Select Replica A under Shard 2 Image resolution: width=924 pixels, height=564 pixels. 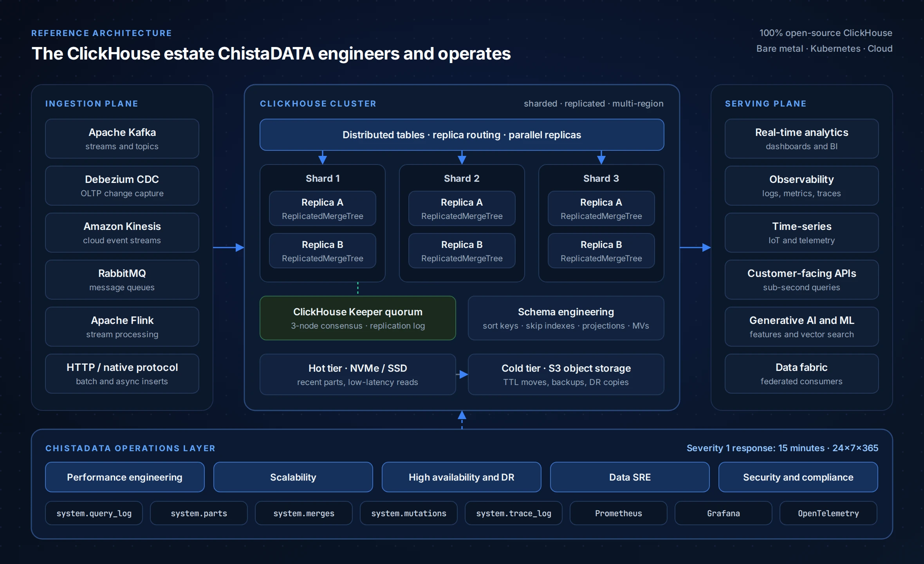462,208
